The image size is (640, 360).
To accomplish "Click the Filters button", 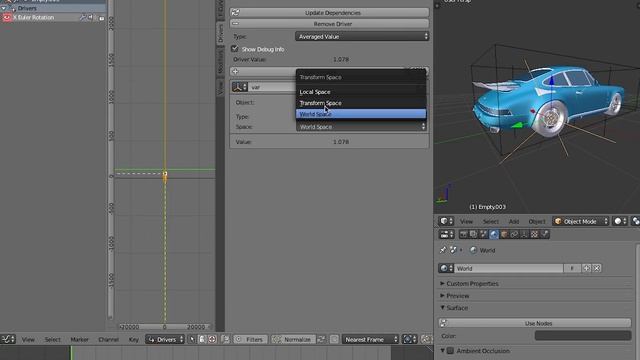I will tap(250, 339).
